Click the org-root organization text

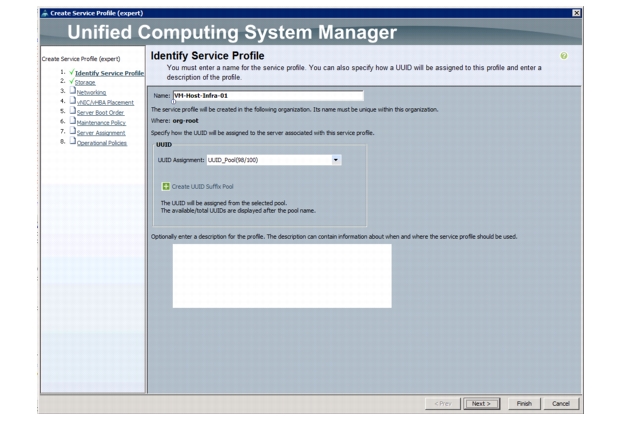point(185,121)
